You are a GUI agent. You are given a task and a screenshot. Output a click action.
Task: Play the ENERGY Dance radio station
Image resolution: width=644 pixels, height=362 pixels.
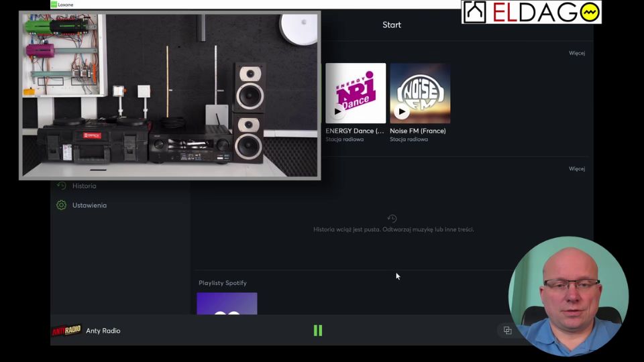pos(337,111)
